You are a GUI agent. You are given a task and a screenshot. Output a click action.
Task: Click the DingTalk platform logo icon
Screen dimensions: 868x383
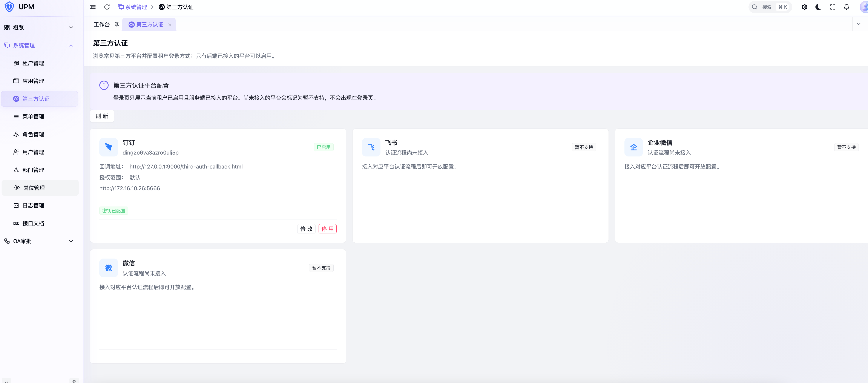point(109,147)
